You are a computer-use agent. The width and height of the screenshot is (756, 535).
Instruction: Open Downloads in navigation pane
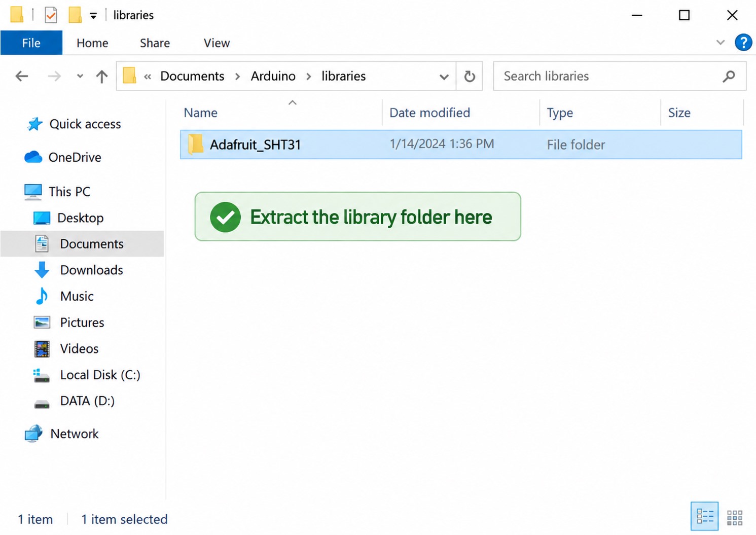[x=92, y=270]
